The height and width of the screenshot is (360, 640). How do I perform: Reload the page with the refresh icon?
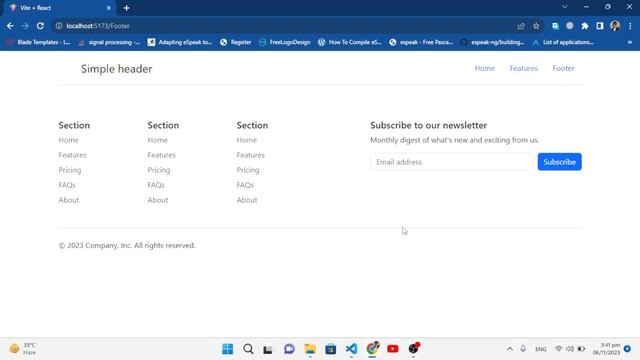click(x=40, y=26)
